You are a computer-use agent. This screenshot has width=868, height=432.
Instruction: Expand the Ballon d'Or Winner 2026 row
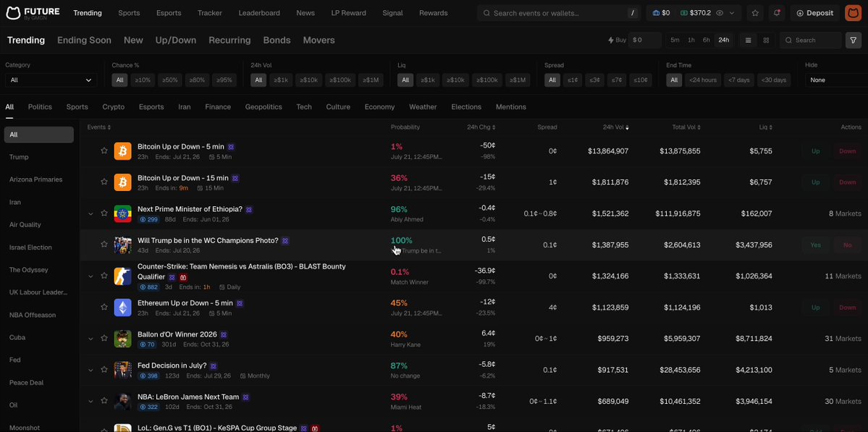90,338
